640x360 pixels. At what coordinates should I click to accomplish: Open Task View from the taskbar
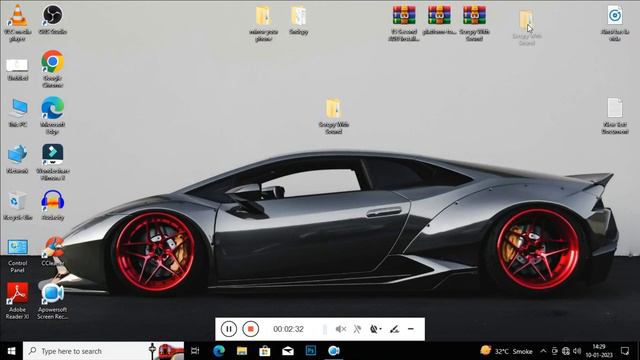coord(195,351)
